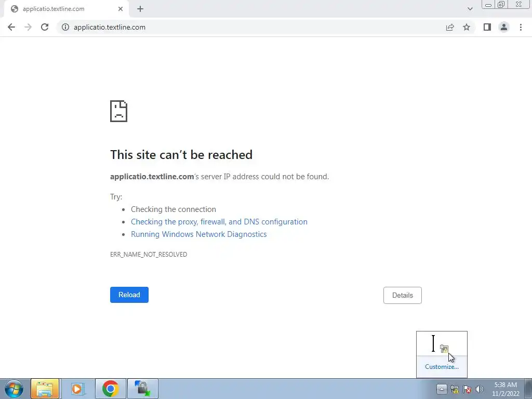The image size is (532, 399).
Task: Open Running Windows Network Diagnostics link
Action: [x=199, y=234]
